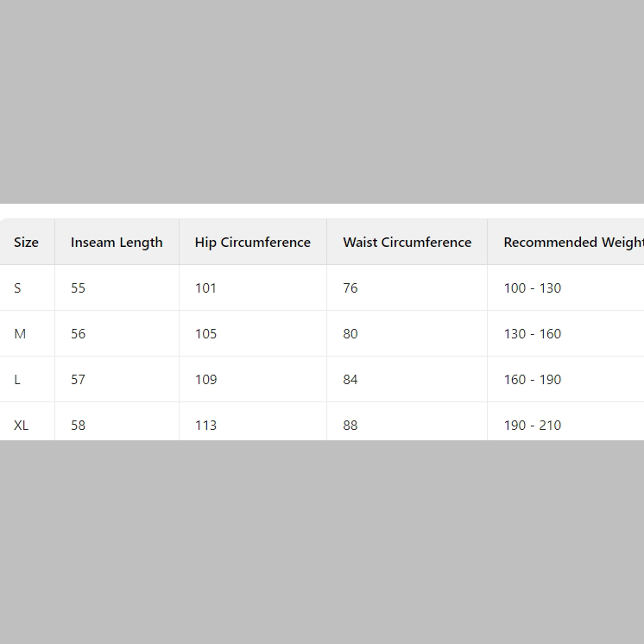Screen dimensions: 644x644
Task: Click the Hip Circumference header
Action: (x=252, y=243)
